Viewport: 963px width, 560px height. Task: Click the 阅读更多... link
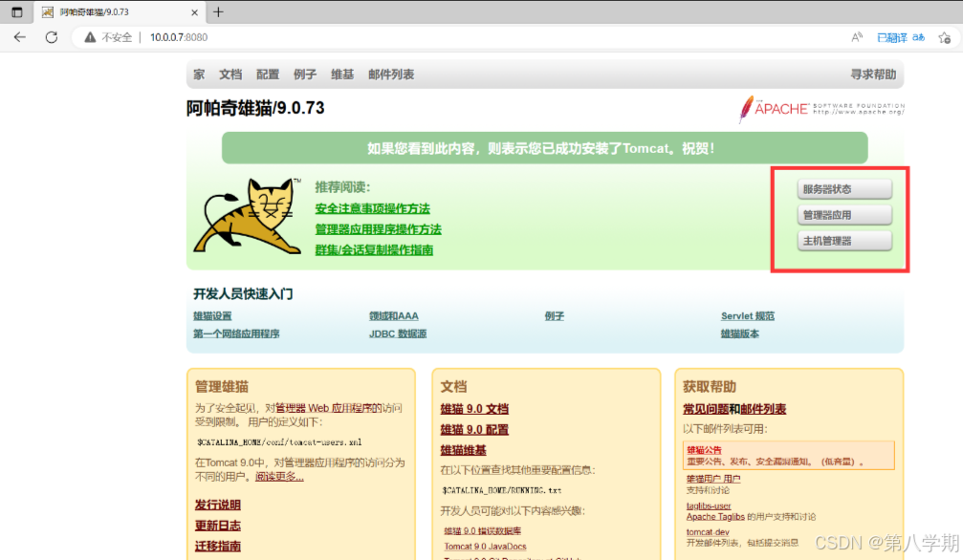[x=279, y=477]
